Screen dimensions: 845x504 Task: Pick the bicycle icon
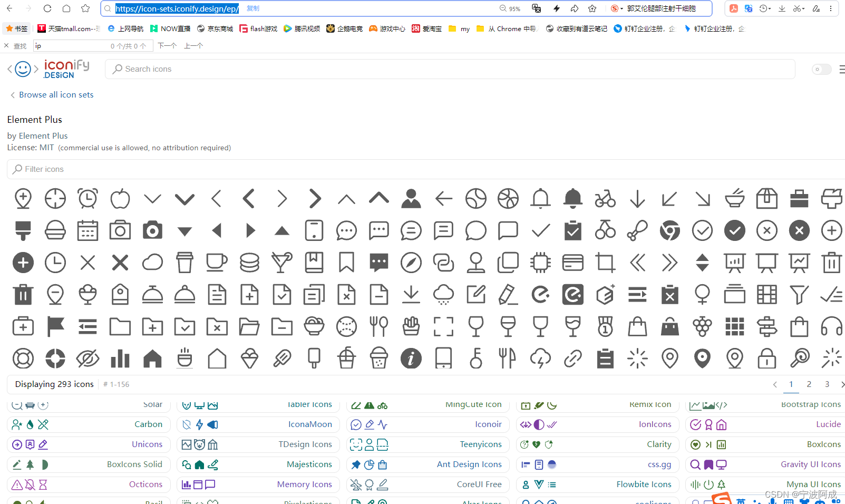pos(605,199)
